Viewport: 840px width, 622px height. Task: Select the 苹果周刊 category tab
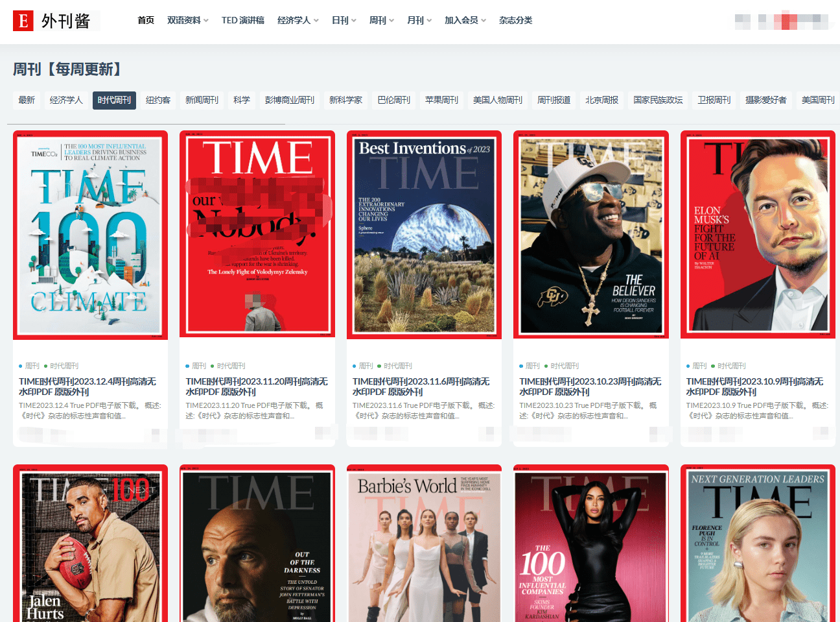point(441,100)
